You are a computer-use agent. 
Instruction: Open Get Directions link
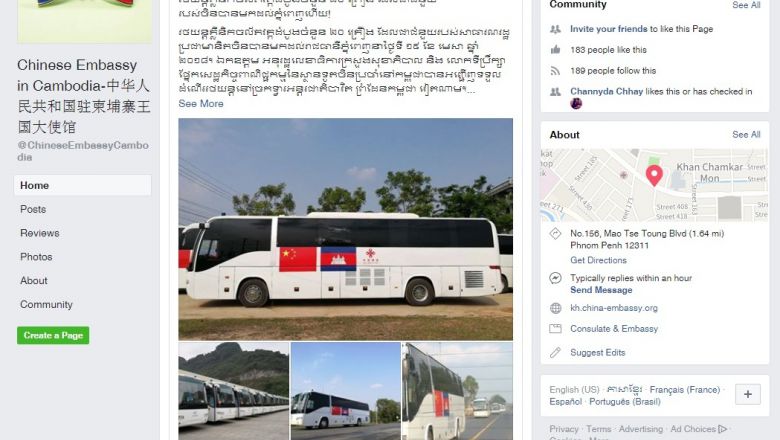pyautogui.click(x=598, y=260)
